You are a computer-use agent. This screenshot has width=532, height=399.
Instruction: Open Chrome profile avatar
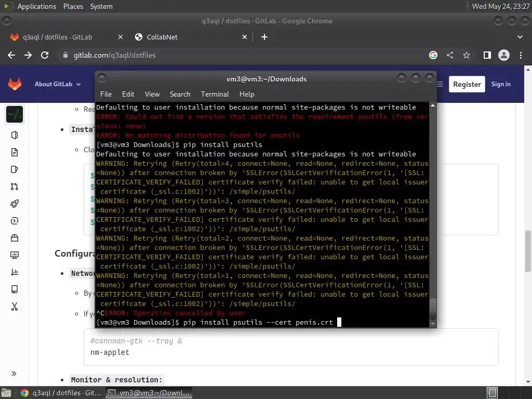tap(504, 55)
